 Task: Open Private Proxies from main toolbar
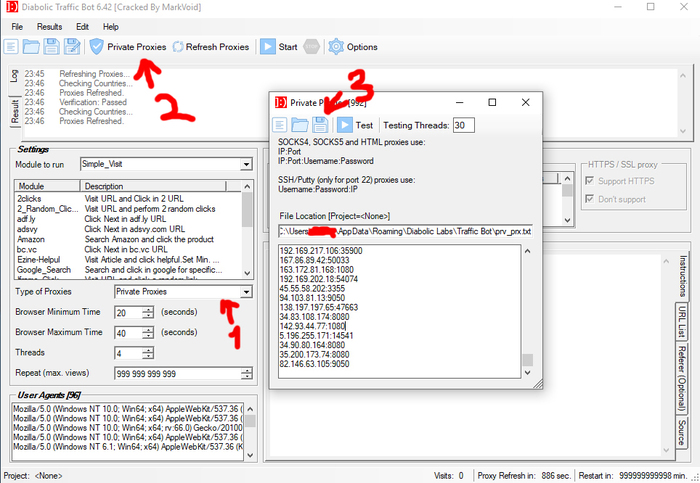click(128, 47)
